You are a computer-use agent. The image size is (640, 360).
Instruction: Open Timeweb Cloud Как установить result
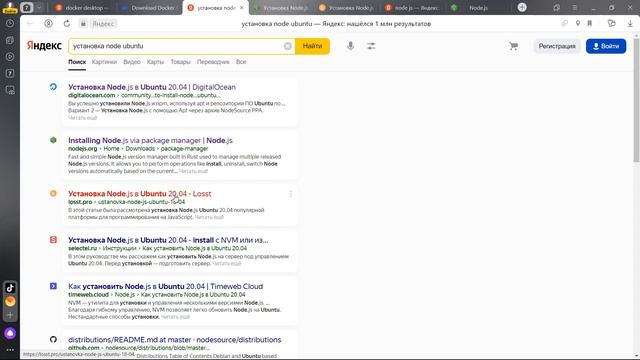click(165, 287)
